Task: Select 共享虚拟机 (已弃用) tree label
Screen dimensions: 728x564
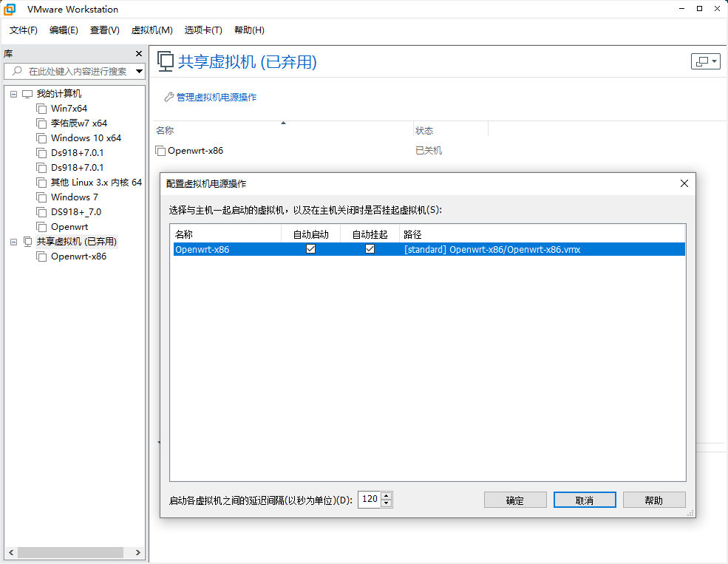Action: coord(77,242)
